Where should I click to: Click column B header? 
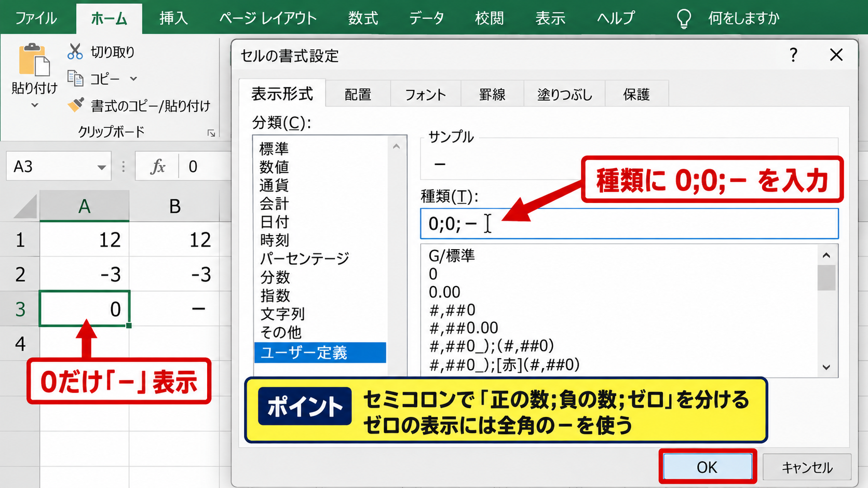[x=174, y=206]
